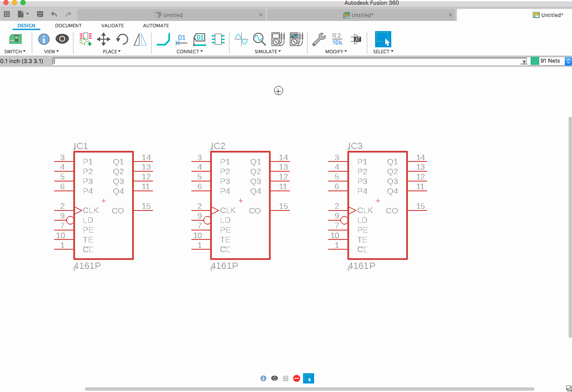Click the R2 10k value tool
This screenshot has width=572, height=392.
tap(337, 40)
